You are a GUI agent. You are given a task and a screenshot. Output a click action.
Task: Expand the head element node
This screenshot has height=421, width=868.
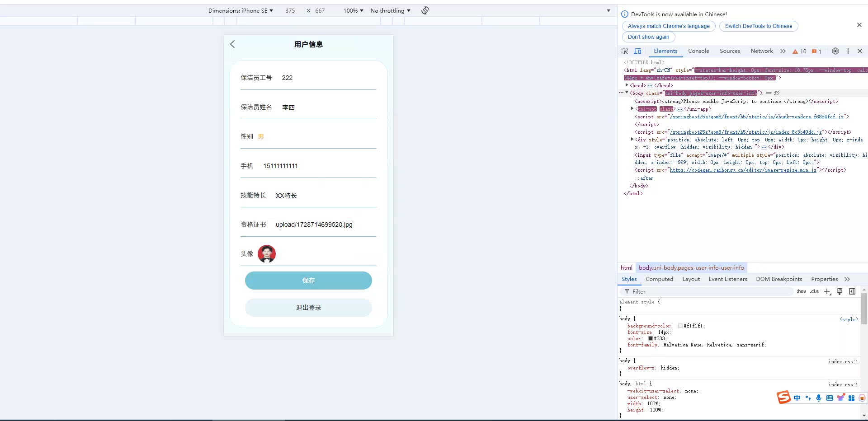click(x=627, y=85)
